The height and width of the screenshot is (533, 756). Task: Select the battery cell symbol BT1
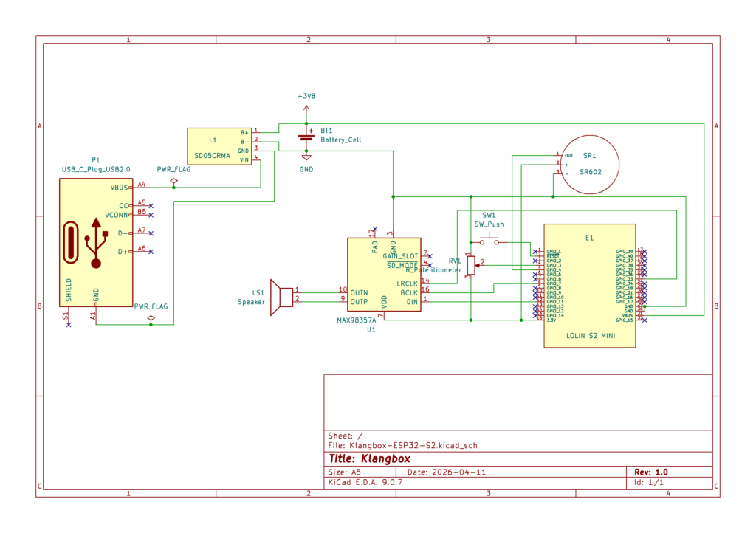[x=306, y=136]
